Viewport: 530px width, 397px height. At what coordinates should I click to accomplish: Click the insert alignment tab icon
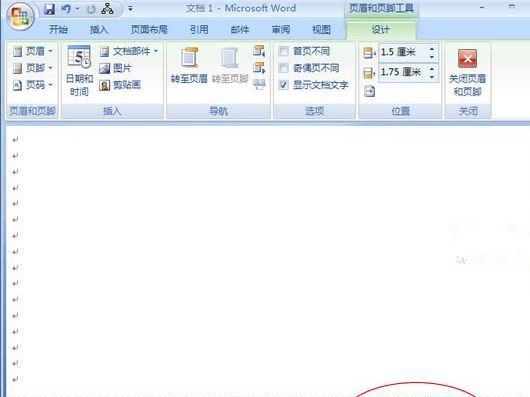(x=369, y=91)
